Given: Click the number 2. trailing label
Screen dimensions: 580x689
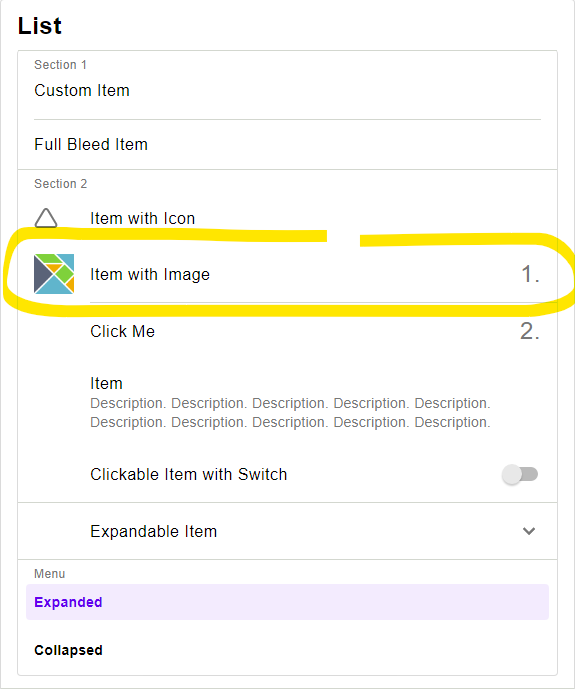Looking at the screenshot, I should tap(530, 331).
